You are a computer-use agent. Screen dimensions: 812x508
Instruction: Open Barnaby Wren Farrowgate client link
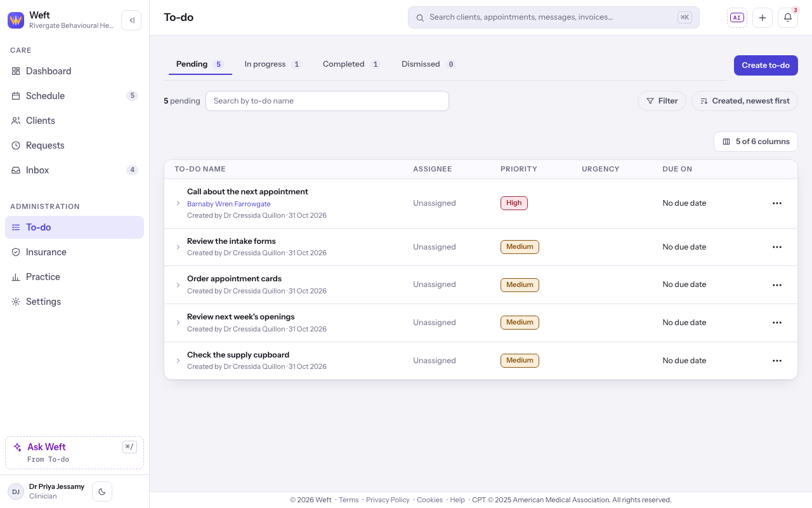tap(229, 204)
